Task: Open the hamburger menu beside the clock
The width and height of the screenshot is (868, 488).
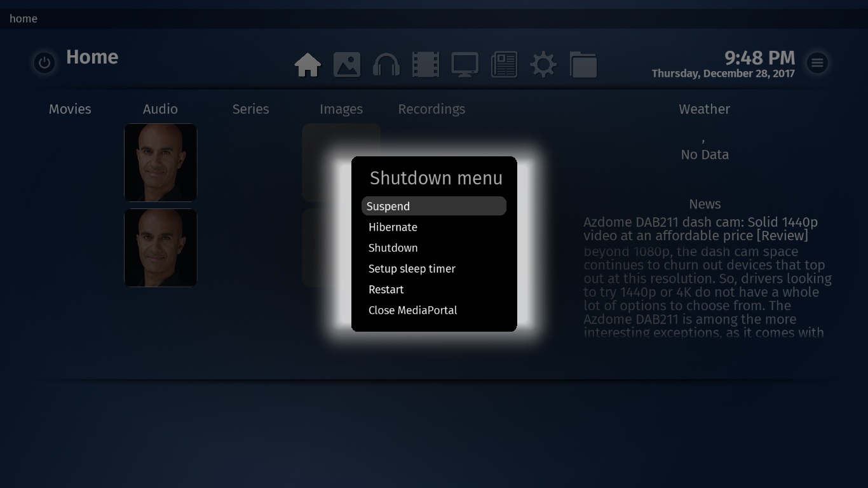Action: click(817, 62)
